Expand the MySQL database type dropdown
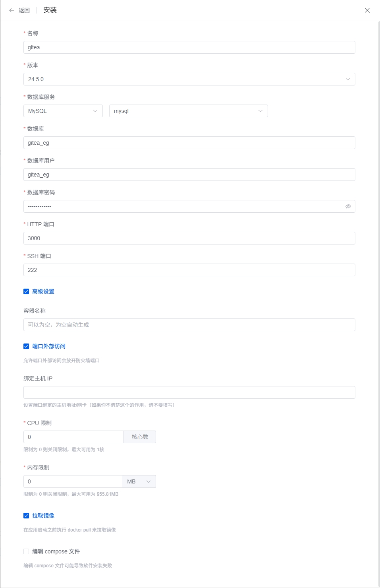The width and height of the screenshot is (380, 588). pos(63,111)
